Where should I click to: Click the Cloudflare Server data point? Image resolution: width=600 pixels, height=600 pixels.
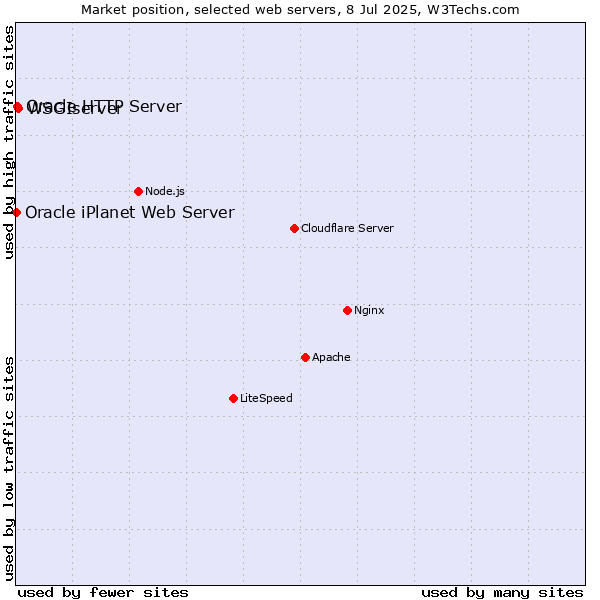(294, 228)
